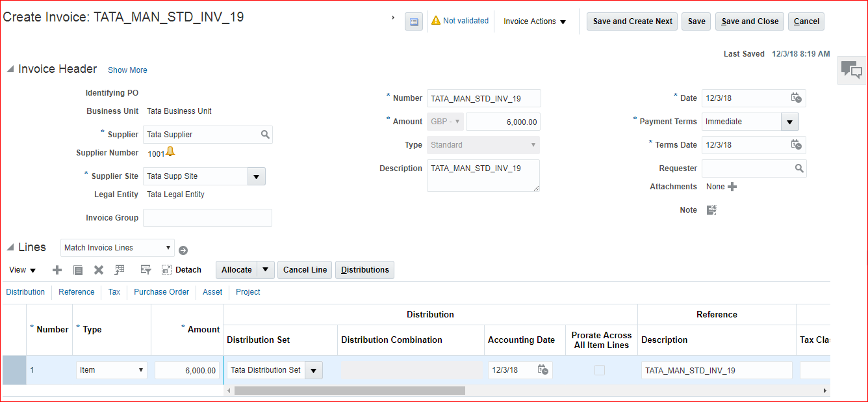Image resolution: width=868 pixels, height=402 pixels.
Task: Add an attachment with the plus icon
Action: [732, 187]
